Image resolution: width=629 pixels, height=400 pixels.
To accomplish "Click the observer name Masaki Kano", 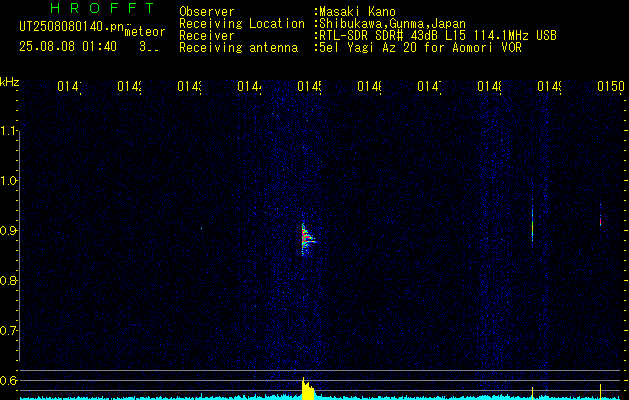I will click(357, 12).
